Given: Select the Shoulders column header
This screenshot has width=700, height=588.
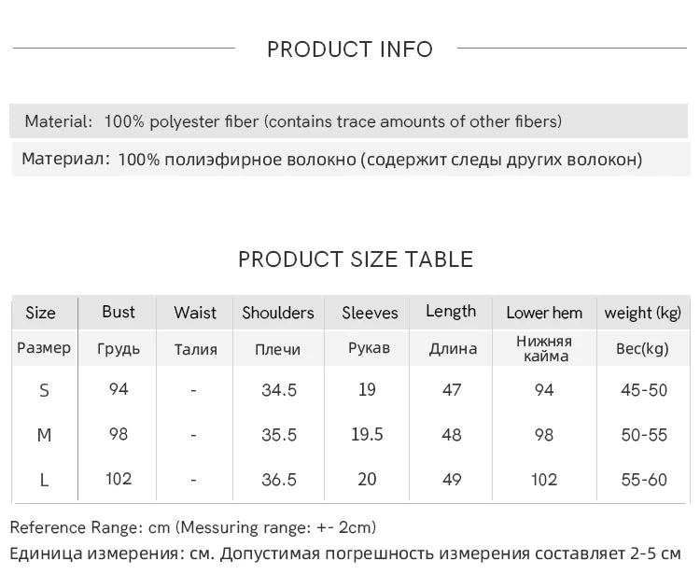Looking at the screenshot, I should point(278,313).
